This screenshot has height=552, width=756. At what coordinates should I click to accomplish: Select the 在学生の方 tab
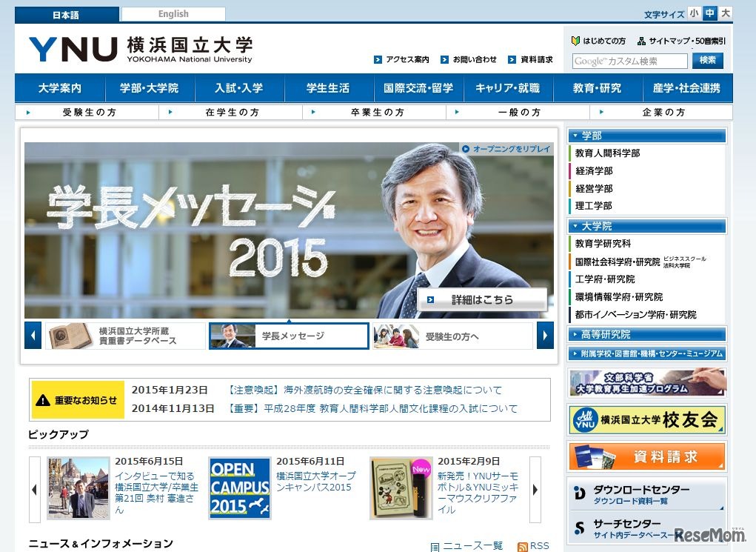click(x=230, y=111)
